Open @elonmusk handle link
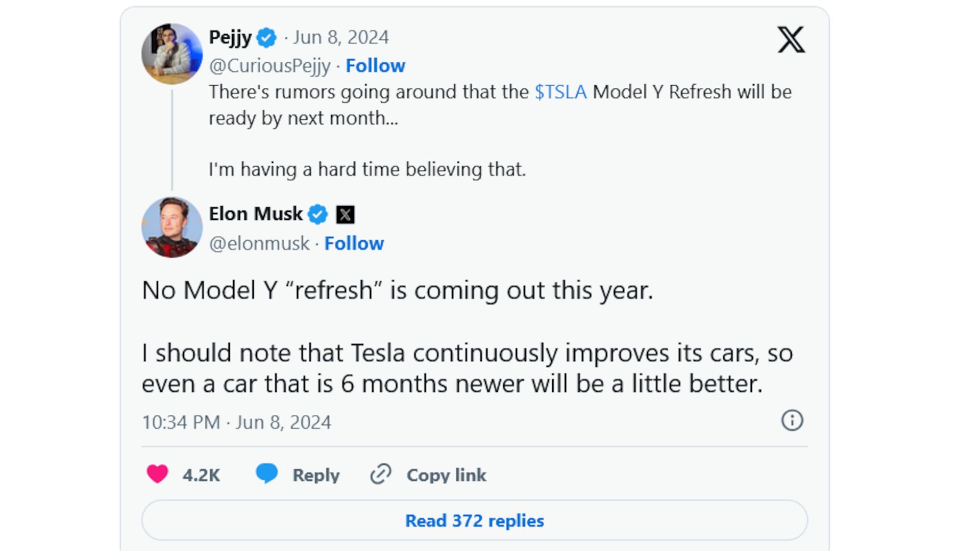Screen dimensions: 980x551 click(259, 243)
